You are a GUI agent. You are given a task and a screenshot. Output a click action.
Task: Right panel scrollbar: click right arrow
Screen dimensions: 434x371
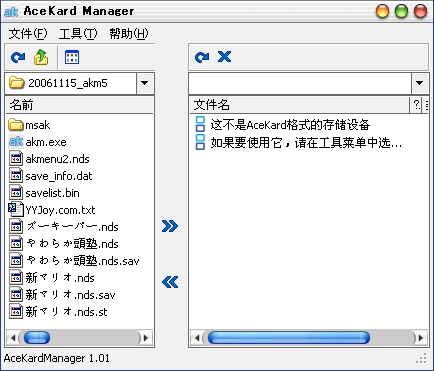click(421, 338)
